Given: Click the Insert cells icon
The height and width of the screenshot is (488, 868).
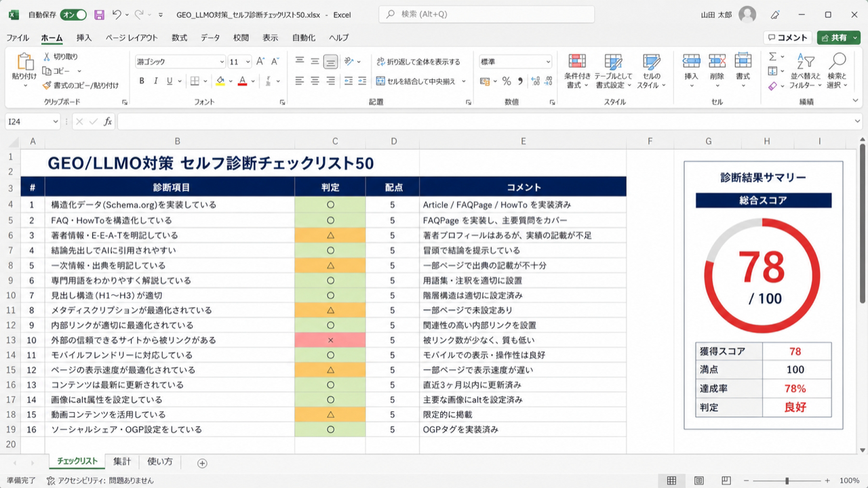Looking at the screenshot, I should pos(691,62).
